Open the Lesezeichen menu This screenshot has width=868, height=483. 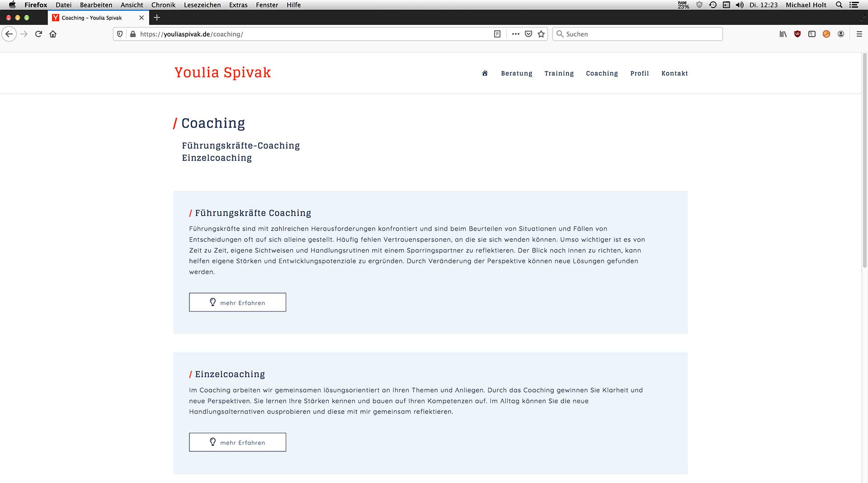202,5
